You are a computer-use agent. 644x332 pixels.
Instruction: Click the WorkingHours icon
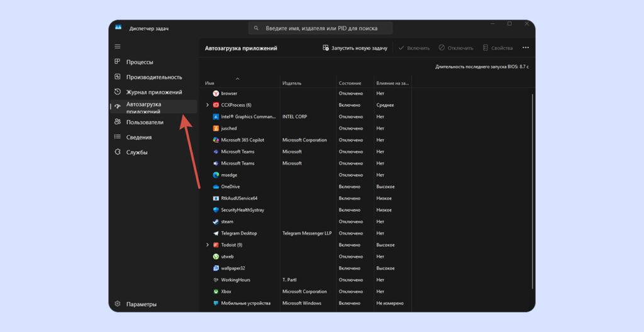(x=216, y=280)
